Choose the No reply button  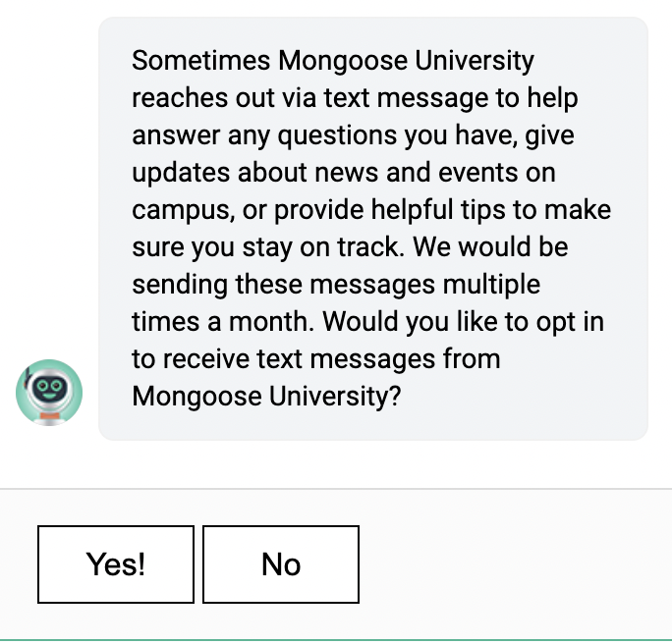(281, 564)
